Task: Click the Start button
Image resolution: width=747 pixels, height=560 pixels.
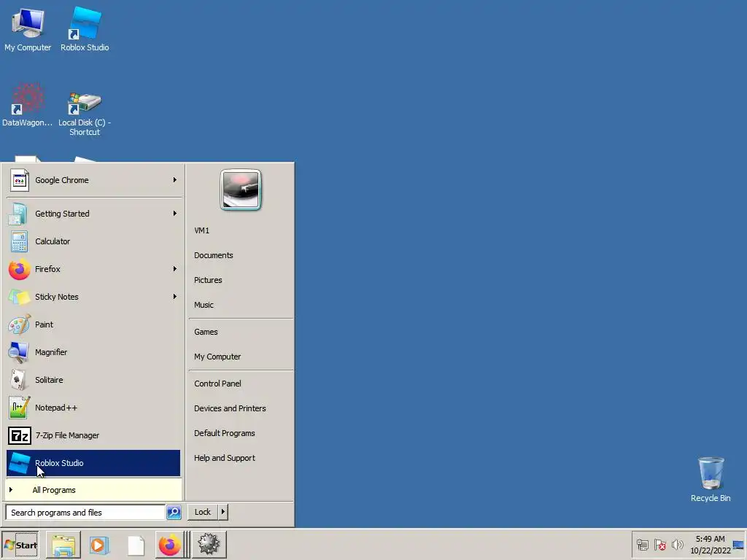Action: click(x=20, y=545)
